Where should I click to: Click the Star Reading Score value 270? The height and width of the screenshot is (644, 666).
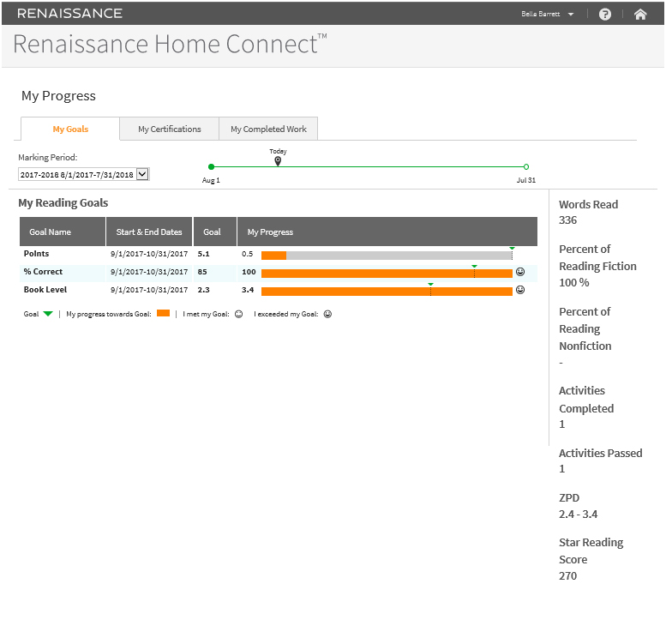pos(568,576)
